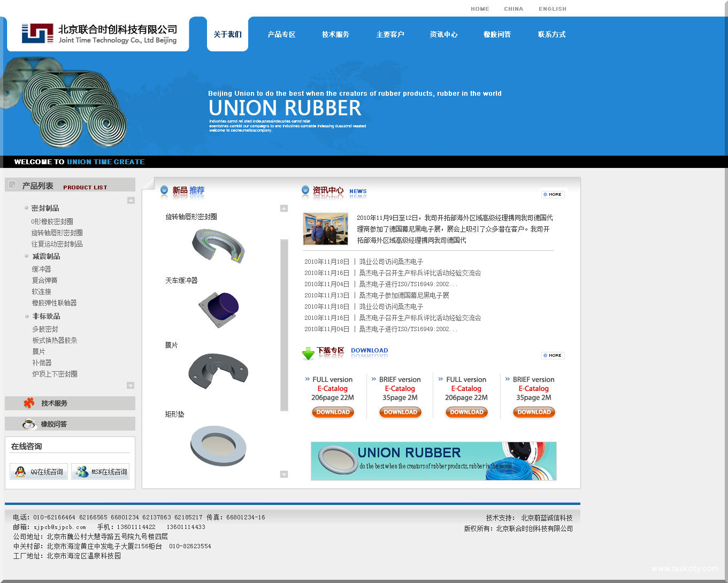The width and height of the screenshot is (728, 583).
Task: Click 矩形垫 product name link
Action: click(174, 414)
